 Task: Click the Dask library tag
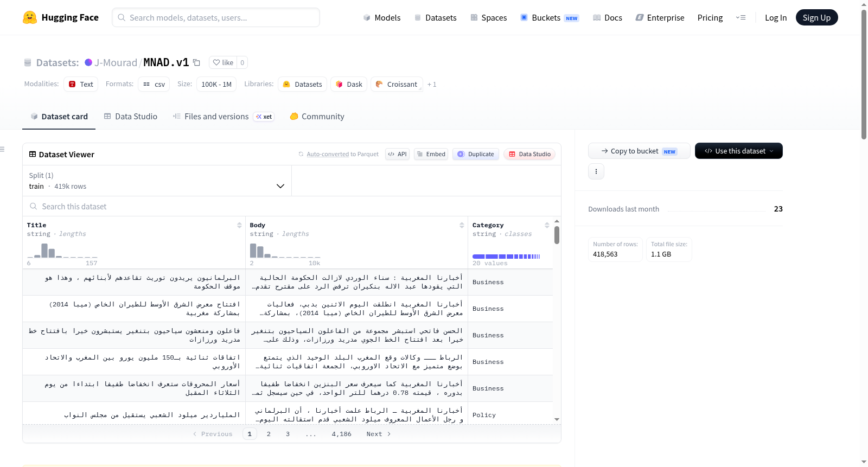tap(349, 84)
